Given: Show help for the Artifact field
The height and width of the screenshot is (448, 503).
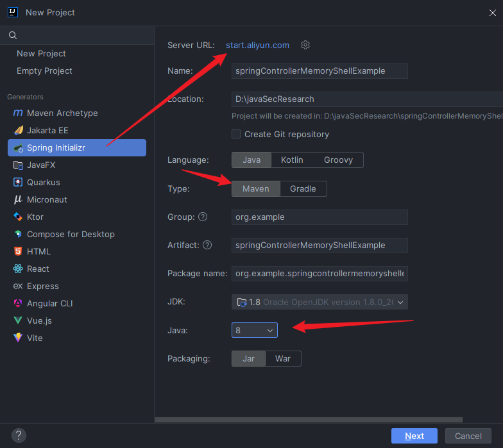Looking at the screenshot, I should (x=207, y=245).
